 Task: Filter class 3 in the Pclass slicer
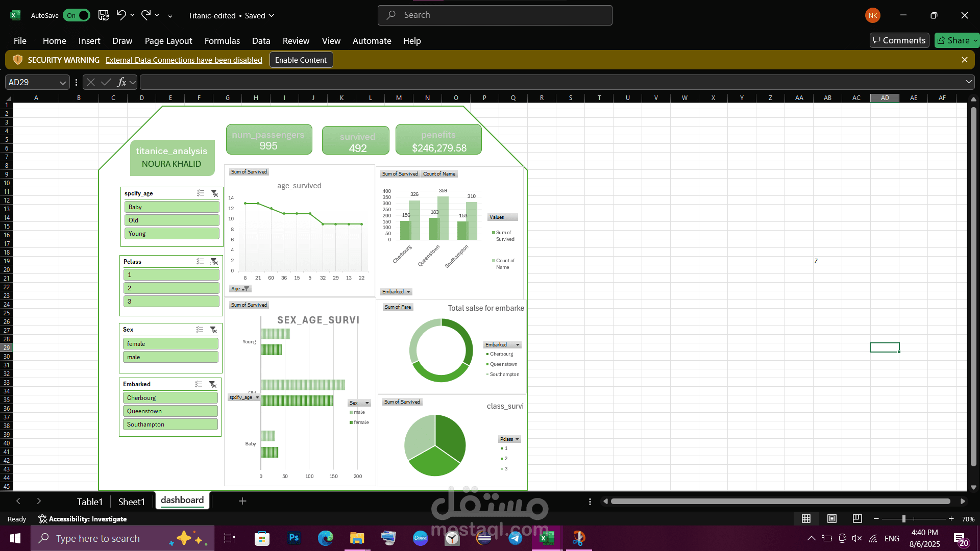pos(171,301)
